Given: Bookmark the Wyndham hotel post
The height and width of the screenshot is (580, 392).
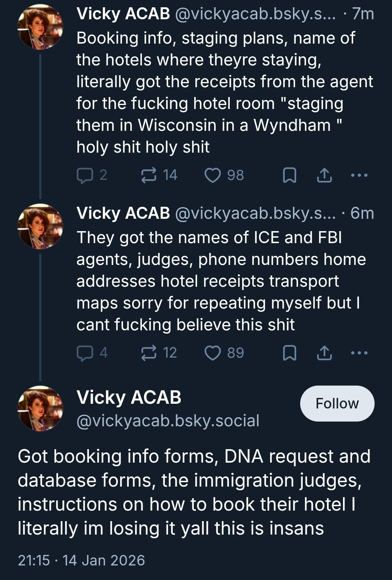Looking at the screenshot, I should (289, 176).
